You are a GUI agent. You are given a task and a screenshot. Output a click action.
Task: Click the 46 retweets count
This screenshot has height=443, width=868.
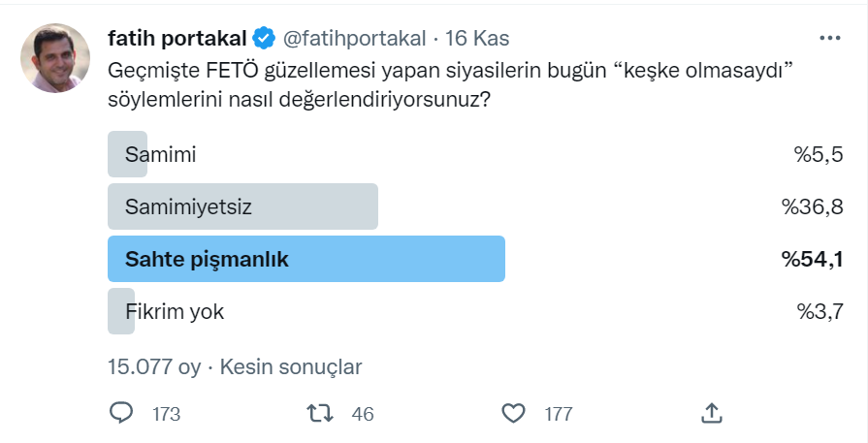[x=363, y=414]
